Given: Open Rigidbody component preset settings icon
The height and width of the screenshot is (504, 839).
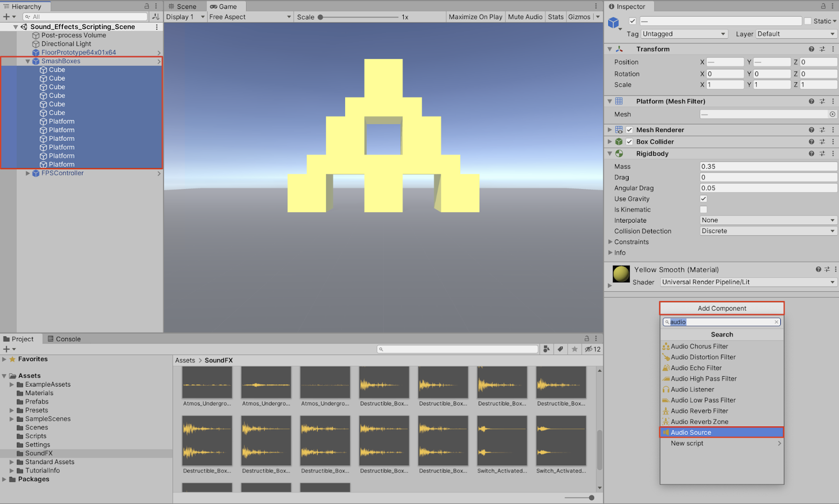Looking at the screenshot, I should pos(822,154).
